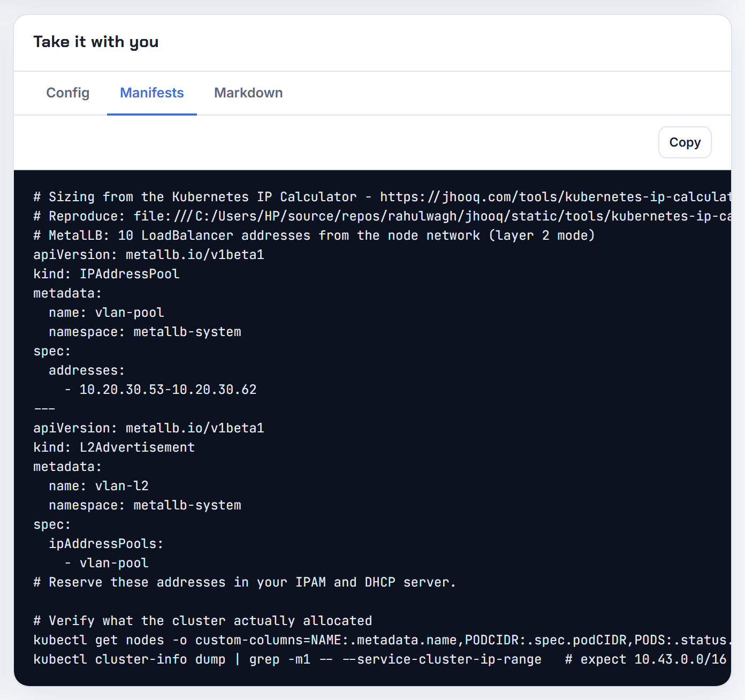
Task: Click the "# Verify what the cluster actually allocated" comment
Action: coord(203,621)
